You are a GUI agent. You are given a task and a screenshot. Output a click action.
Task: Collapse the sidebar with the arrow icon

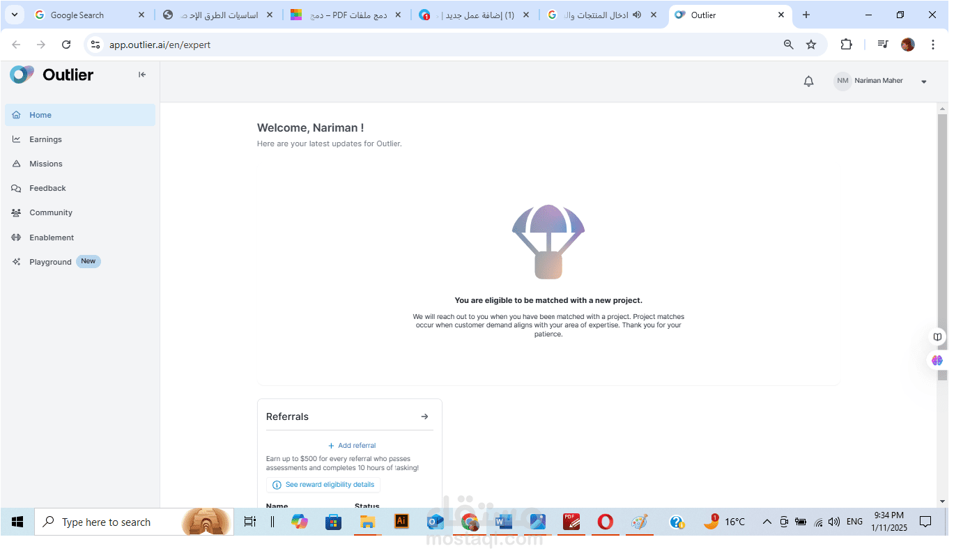142,75
